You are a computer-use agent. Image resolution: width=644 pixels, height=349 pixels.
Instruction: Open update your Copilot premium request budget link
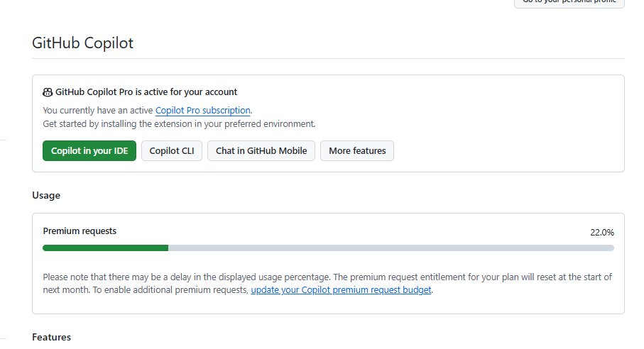pyautogui.click(x=341, y=290)
